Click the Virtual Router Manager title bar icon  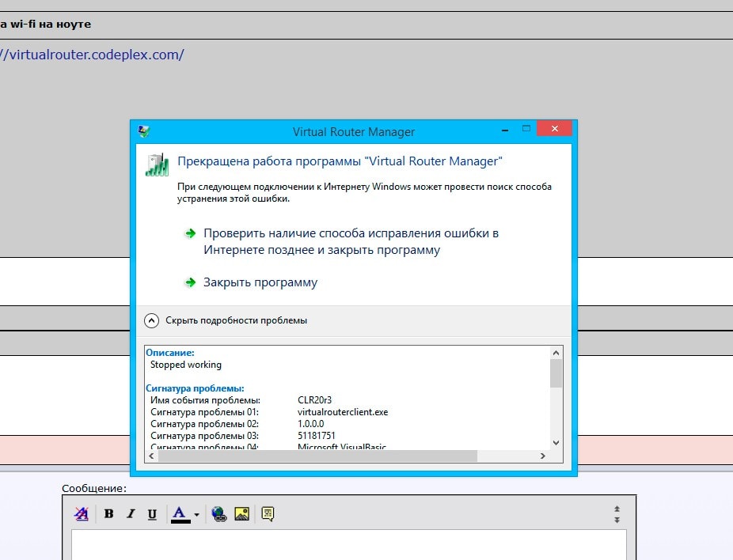coord(144,131)
